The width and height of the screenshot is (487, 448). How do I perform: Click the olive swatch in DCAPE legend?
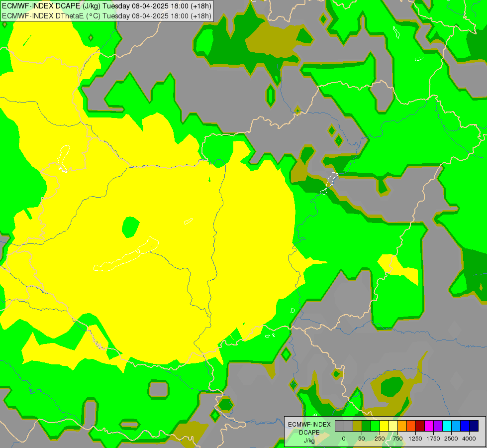click(x=357, y=426)
